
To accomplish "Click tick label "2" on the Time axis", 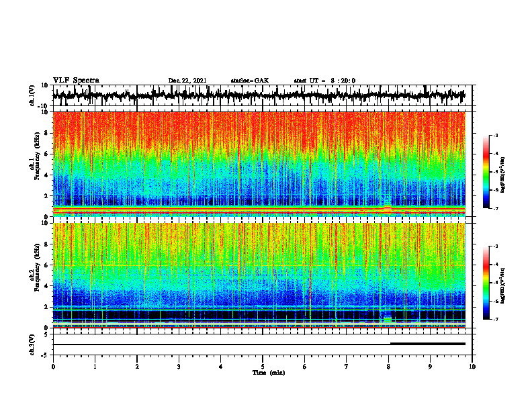I will [x=137, y=367].
